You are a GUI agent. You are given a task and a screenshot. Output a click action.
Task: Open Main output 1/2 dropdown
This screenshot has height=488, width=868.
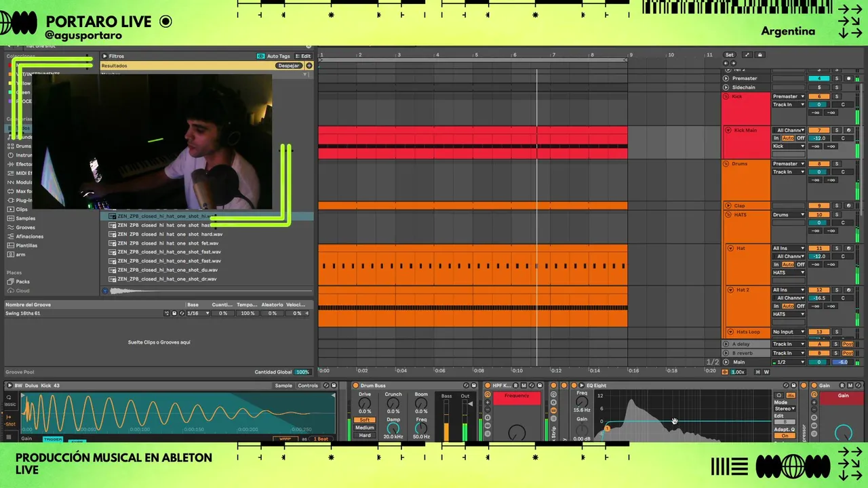point(789,362)
